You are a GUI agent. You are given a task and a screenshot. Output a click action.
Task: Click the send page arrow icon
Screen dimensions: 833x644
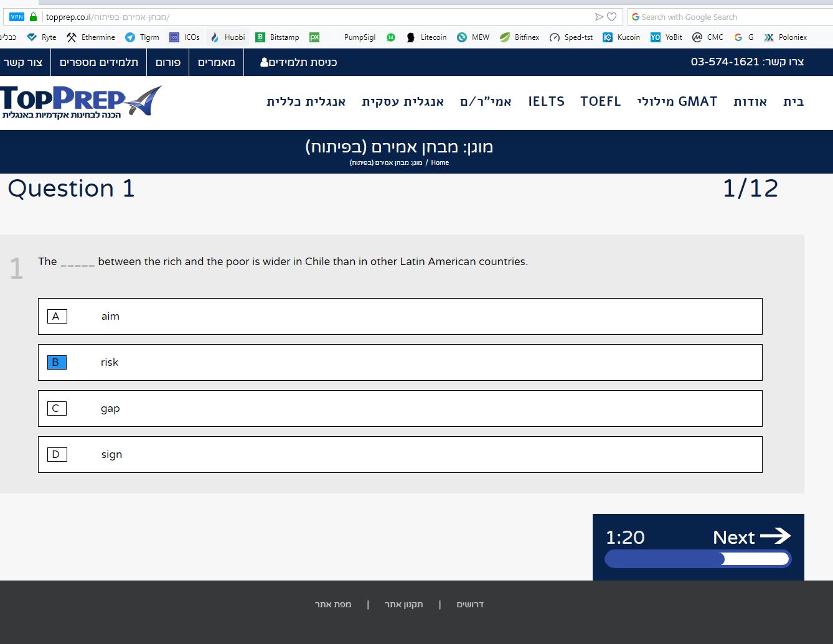click(x=599, y=17)
